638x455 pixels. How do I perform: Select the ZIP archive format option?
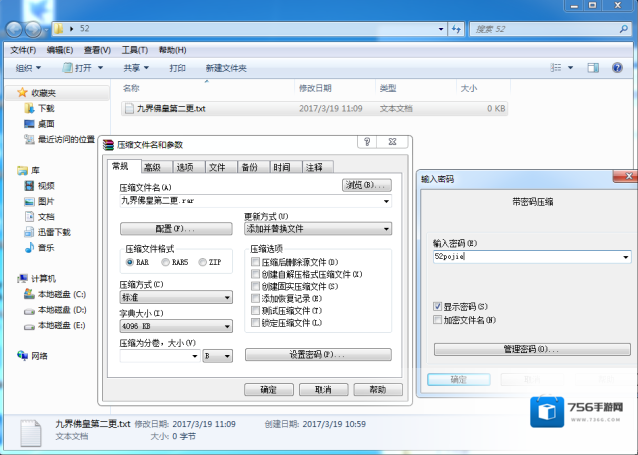[203, 262]
